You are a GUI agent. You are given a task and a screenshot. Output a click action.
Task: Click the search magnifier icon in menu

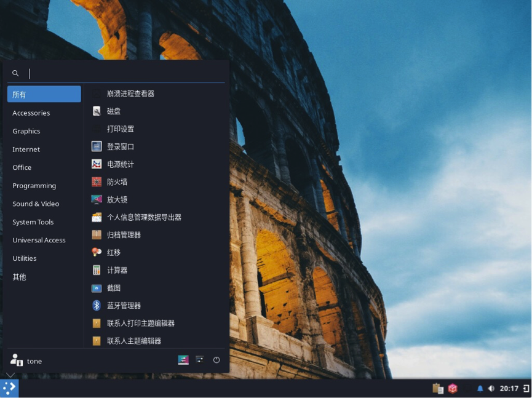coord(15,73)
